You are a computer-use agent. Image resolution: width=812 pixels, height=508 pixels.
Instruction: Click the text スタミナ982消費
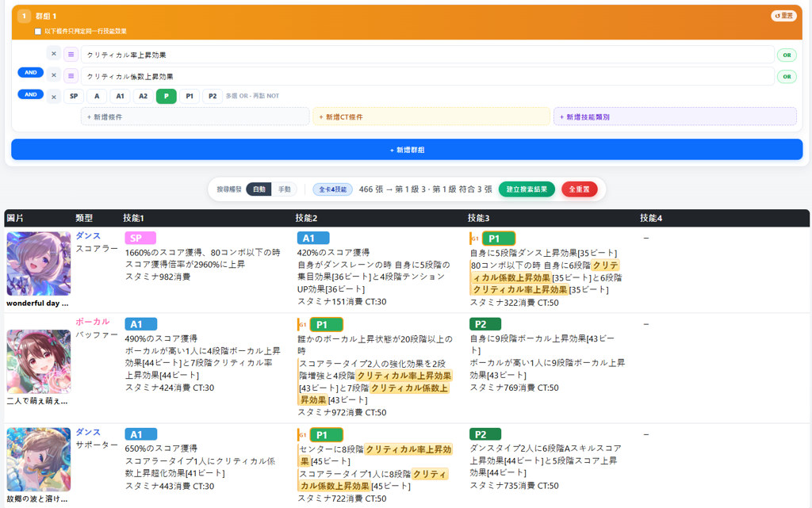click(158, 277)
